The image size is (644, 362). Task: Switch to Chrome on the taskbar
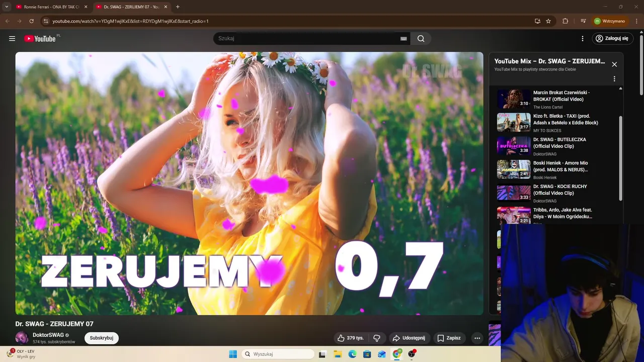point(397,354)
